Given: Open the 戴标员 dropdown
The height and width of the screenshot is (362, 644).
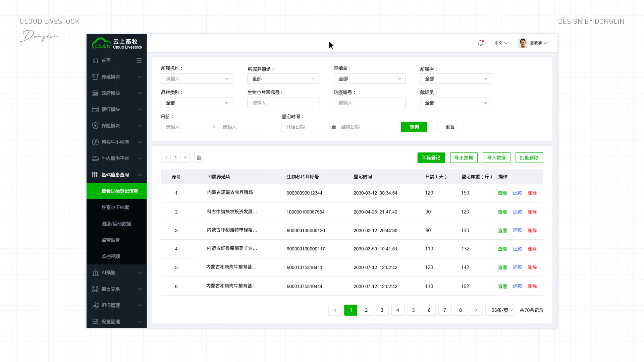Looking at the screenshot, I should tap(455, 103).
